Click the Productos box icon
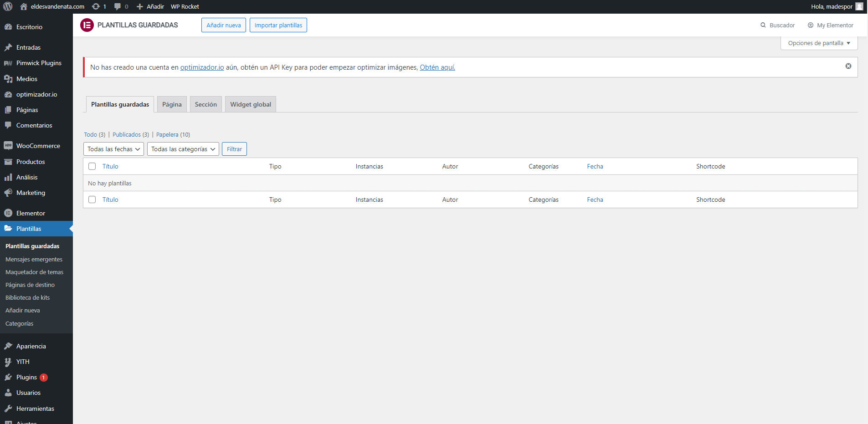The width and height of the screenshot is (868, 424). (x=8, y=162)
